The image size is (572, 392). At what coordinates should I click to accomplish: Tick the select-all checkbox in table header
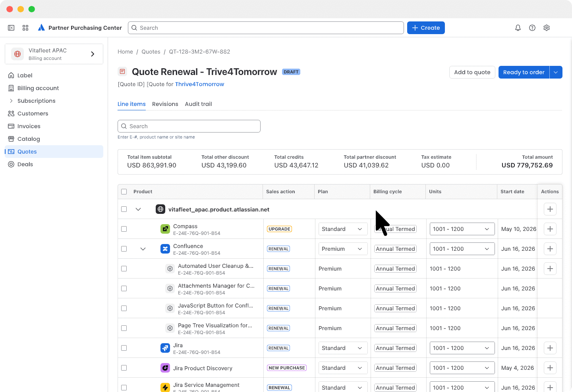124,192
